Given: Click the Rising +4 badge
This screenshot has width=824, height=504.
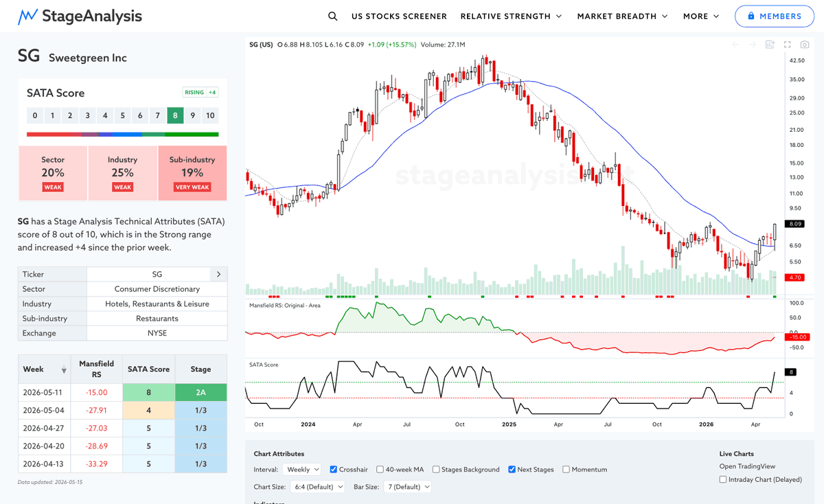Looking at the screenshot, I should click(201, 93).
